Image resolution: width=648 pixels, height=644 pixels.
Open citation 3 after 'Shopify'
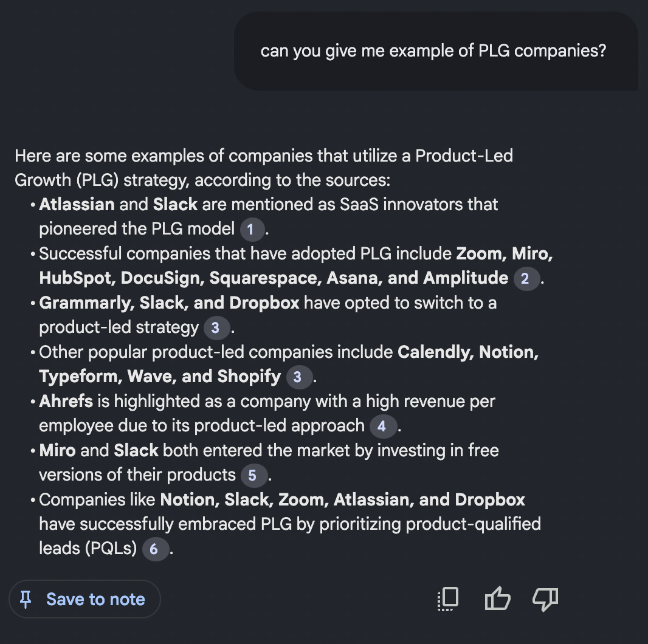click(297, 377)
